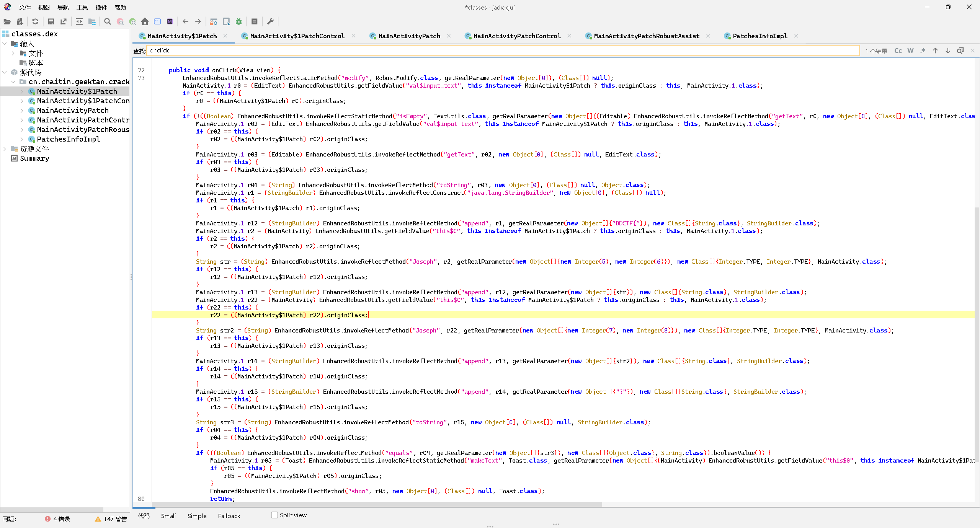This screenshot has width=980, height=528.
Task: Collapse the cn.chaitin.geektan.crack package node
Action: [13, 82]
